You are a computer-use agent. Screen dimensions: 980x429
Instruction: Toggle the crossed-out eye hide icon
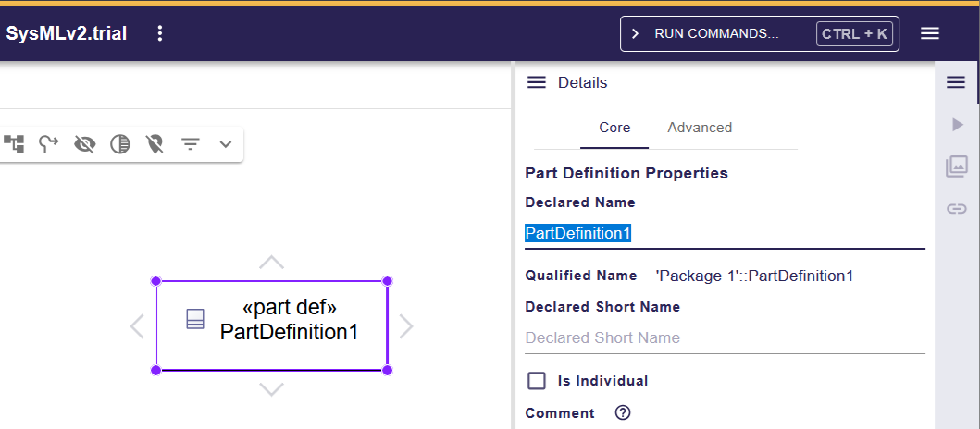[85, 144]
